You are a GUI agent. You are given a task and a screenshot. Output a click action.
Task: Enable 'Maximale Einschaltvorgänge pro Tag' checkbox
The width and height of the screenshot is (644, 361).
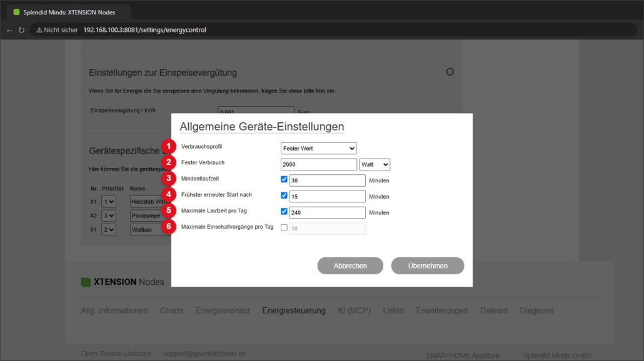[284, 227]
